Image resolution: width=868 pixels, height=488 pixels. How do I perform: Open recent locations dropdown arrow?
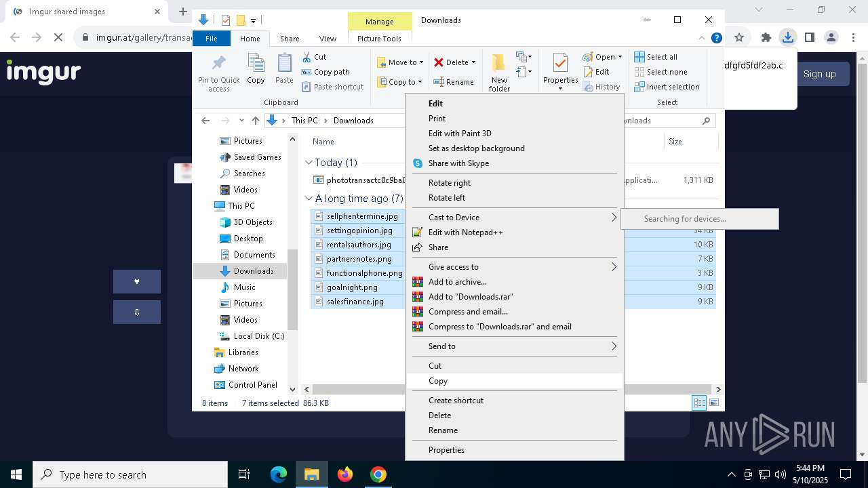(241, 121)
